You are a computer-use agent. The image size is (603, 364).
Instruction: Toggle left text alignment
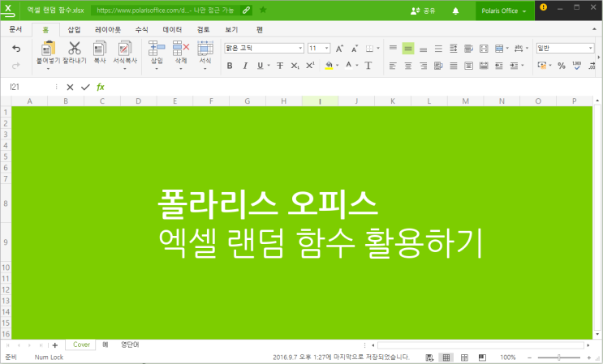point(393,66)
